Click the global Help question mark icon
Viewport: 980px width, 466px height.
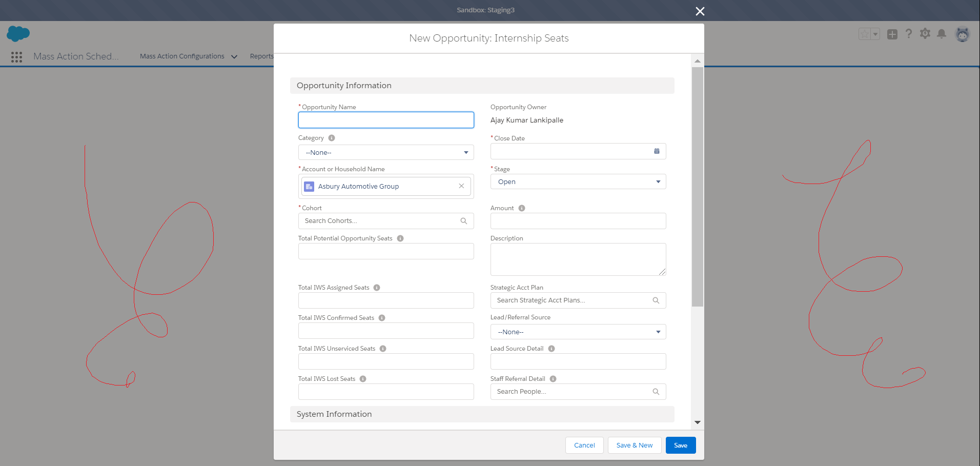908,34
